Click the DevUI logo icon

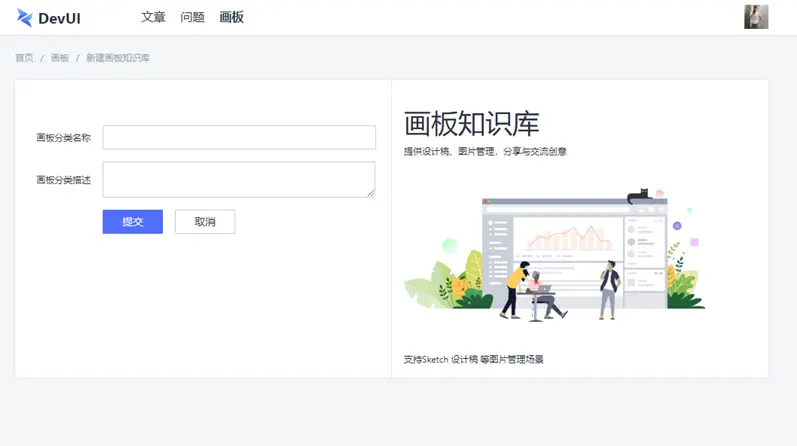pyautogui.click(x=24, y=18)
